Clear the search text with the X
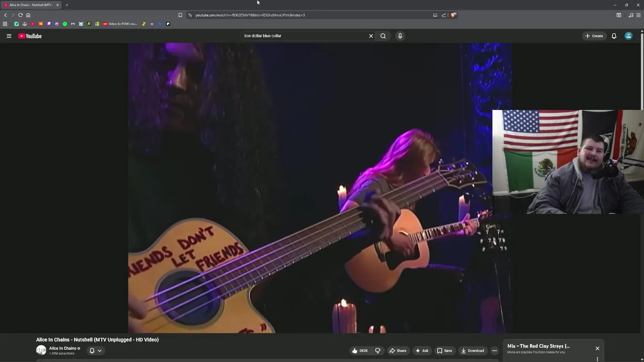 (371, 36)
